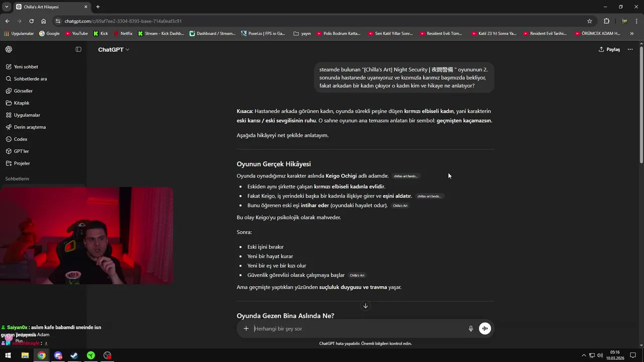Image resolution: width=644 pixels, height=362 pixels.
Task: Show more bookmarks with the overflow chevron
Action: [632, 34]
